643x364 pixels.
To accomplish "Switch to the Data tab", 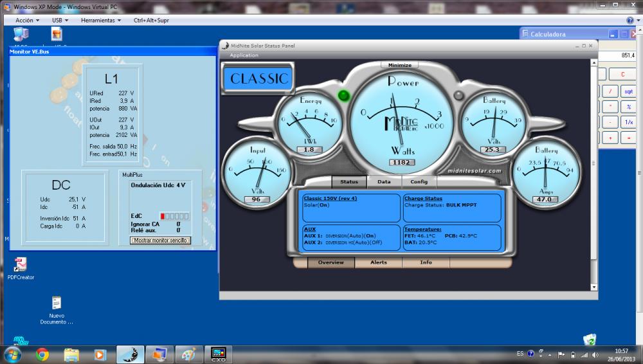I will pyautogui.click(x=384, y=181).
